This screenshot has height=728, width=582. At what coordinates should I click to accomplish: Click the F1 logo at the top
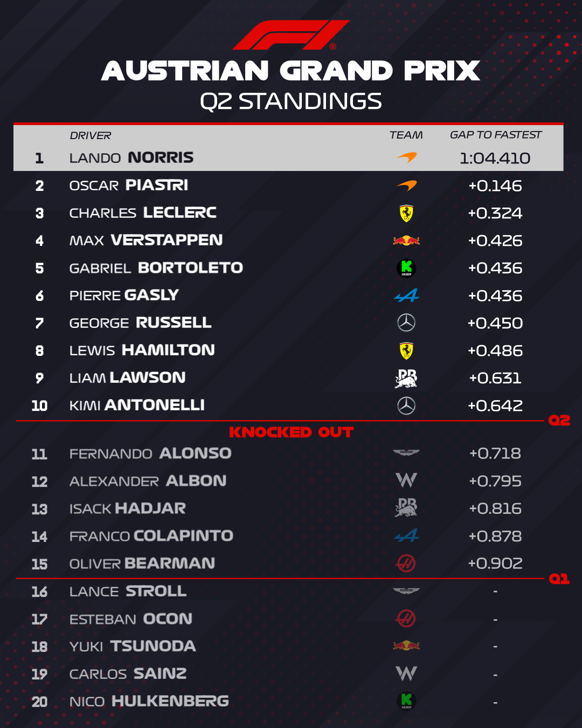coord(291,35)
